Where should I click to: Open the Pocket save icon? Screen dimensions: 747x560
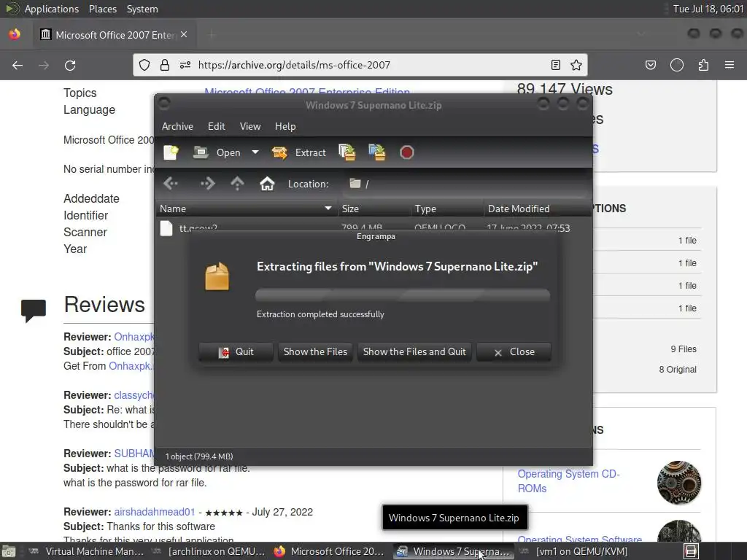coord(651,65)
